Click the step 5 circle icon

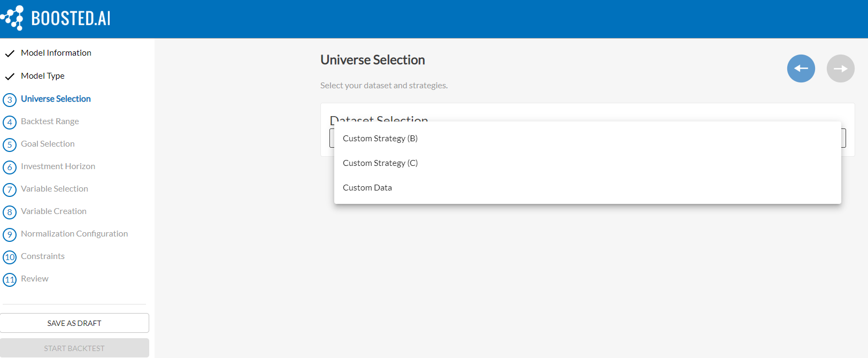(x=10, y=145)
